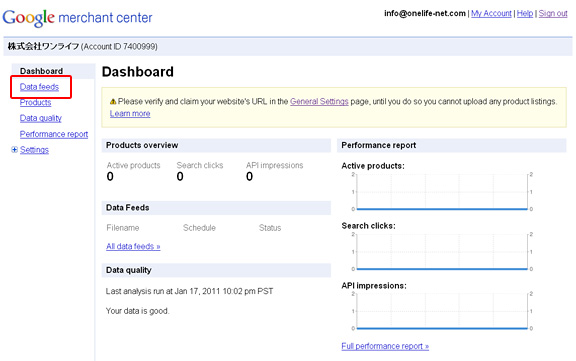Click the Google merchant center logo

tap(78, 17)
